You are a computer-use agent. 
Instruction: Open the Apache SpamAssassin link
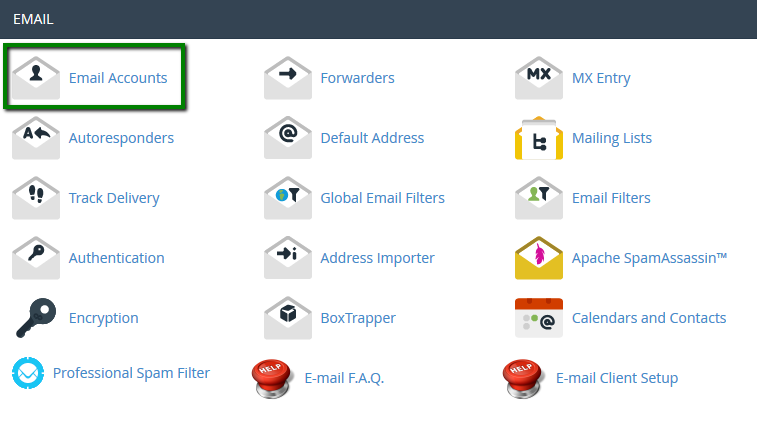[x=649, y=258]
